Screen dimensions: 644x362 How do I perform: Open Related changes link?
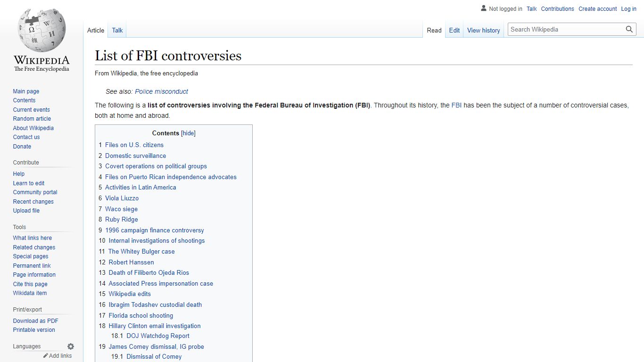34,247
